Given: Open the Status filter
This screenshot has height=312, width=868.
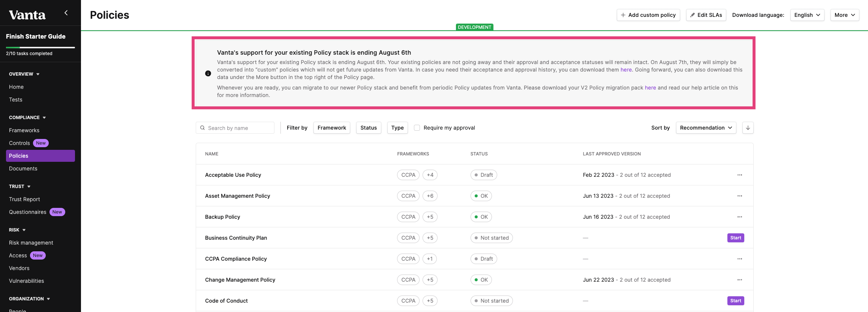Looking at the screenshot, I should (369, 128).
